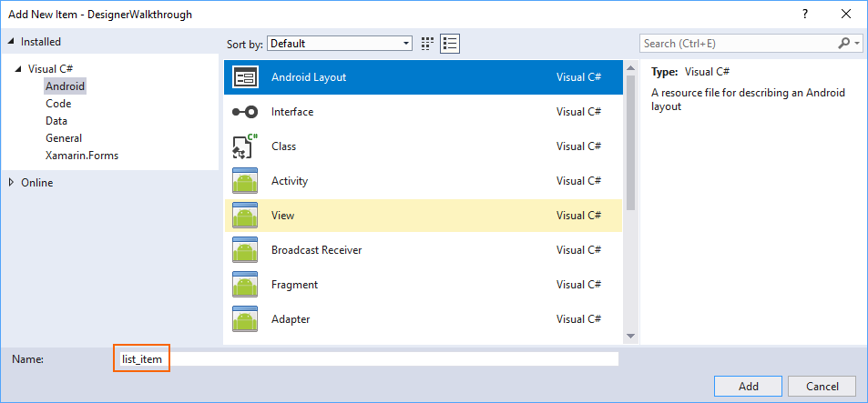Viewport: 868px width, 403px height.
Task: Select the Xamarin.Forms category
Action: point(81,156)
